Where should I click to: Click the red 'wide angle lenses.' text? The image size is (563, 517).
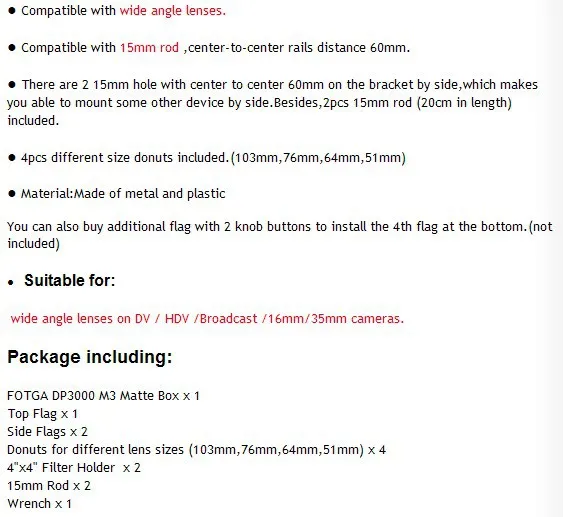(x=173, y=11)
